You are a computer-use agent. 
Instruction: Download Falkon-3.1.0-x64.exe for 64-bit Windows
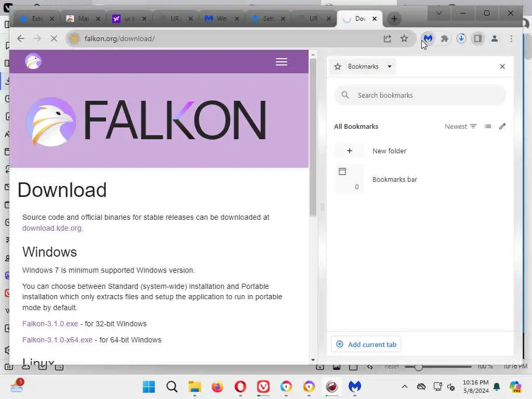tap(57, 340)
